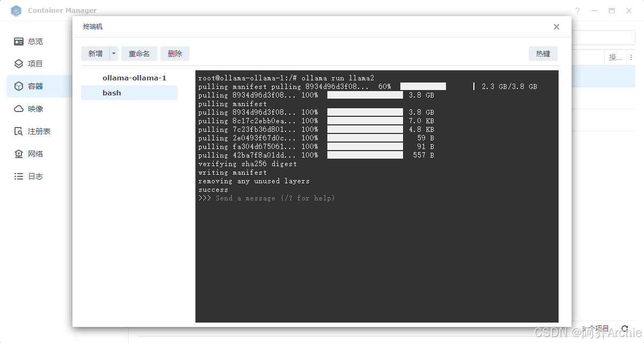Click the 'pulling 2e0493f67d0c' line text

(x=247, y=138)
